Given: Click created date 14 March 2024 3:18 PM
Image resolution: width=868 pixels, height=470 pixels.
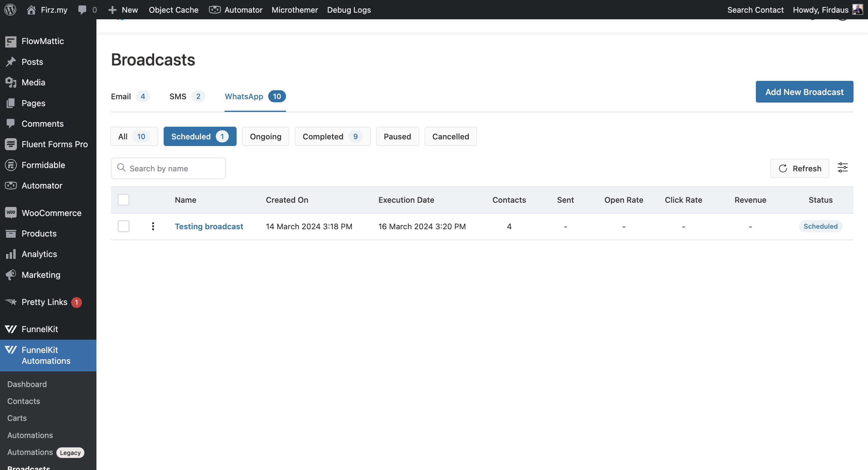Looking at the screenshot, I should (x=309, y=226).
